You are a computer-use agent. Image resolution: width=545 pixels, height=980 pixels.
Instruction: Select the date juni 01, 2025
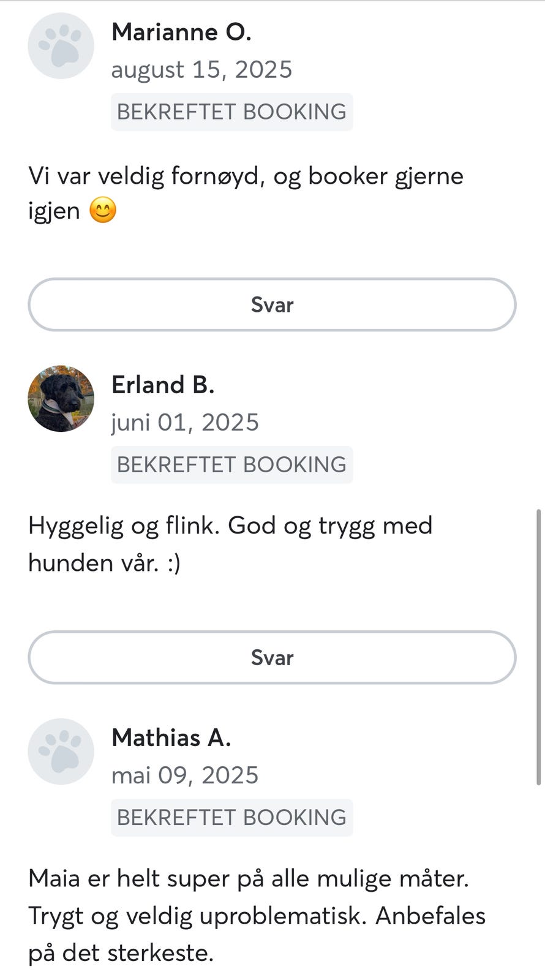click(x=185, y=423)
